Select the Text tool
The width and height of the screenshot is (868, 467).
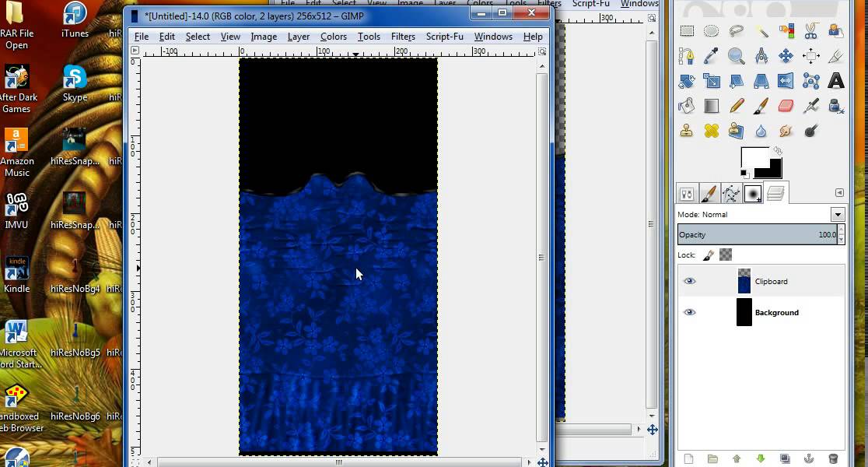pyautogui.click(x=836, y=81)
